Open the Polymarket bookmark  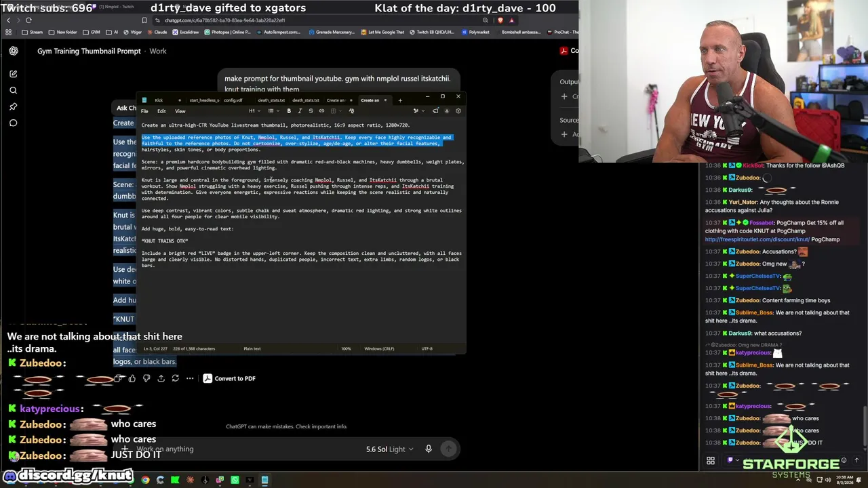(x=475, y=32)
